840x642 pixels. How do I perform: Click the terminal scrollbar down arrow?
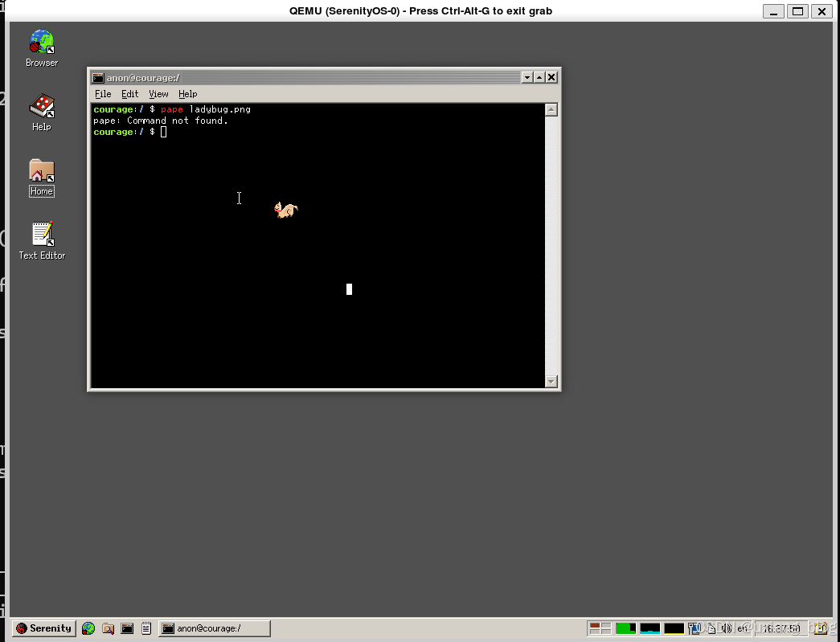tap(551, 381)
